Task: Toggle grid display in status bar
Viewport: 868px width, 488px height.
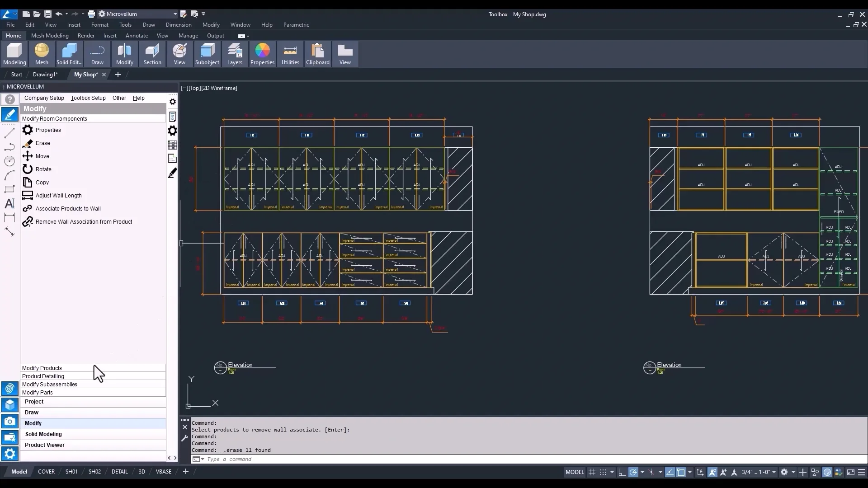Action: pyautogui.click(x=592, y=472)
